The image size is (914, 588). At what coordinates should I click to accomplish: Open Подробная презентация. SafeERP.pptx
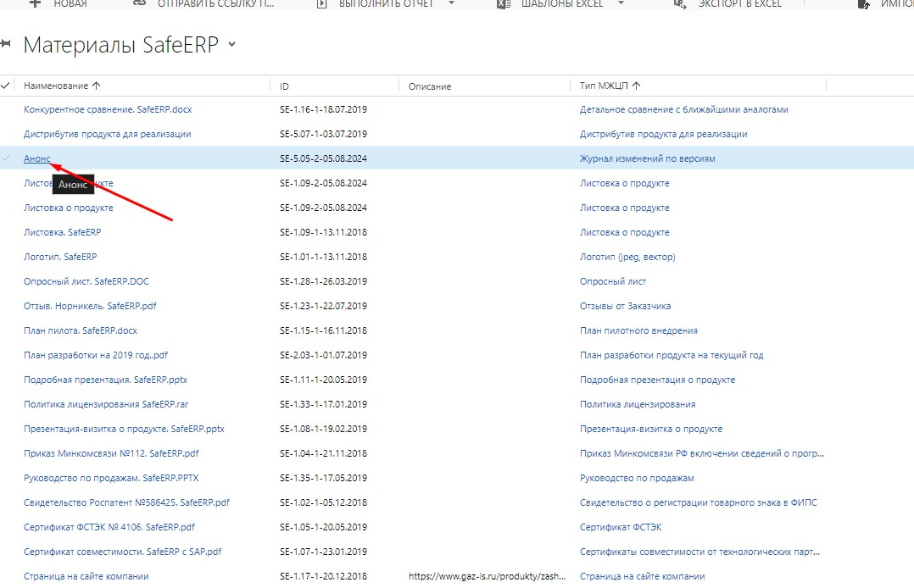coord(105,380)
